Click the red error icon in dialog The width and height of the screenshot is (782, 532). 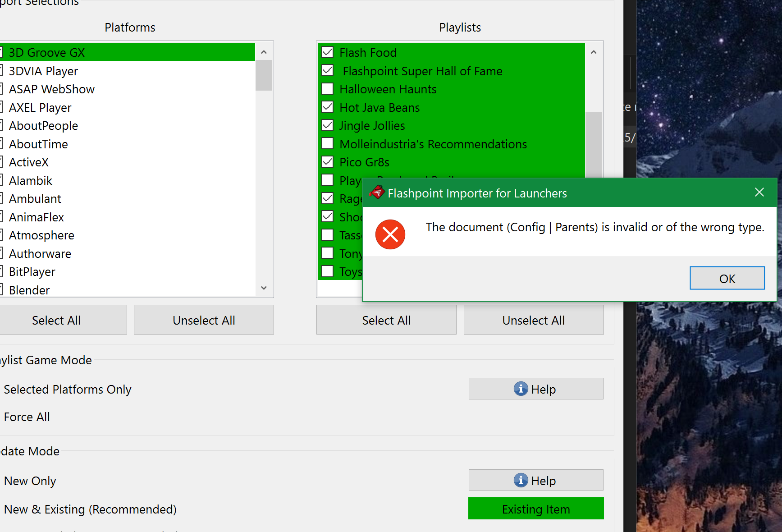pyautogui.click(x=390, y=234)
